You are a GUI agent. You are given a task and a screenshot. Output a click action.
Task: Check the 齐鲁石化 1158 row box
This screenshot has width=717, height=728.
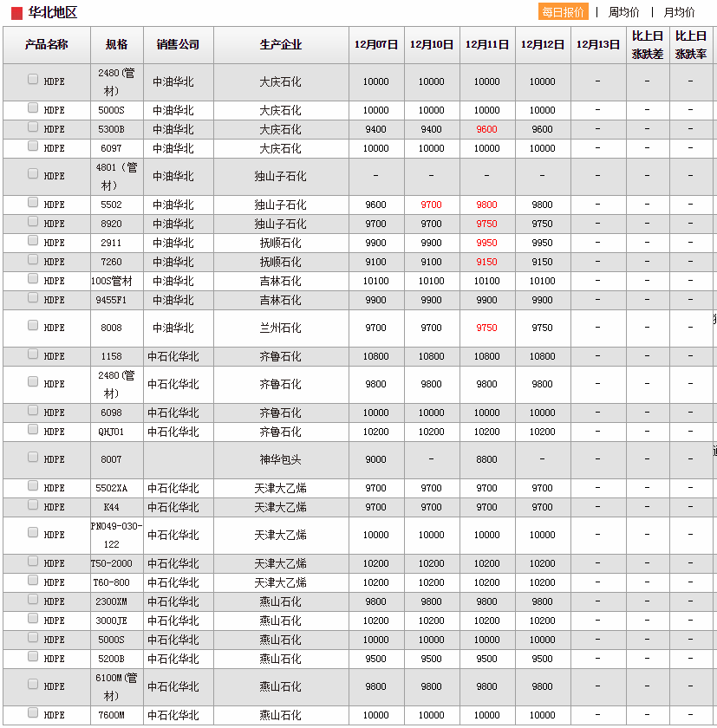[32, 354]
